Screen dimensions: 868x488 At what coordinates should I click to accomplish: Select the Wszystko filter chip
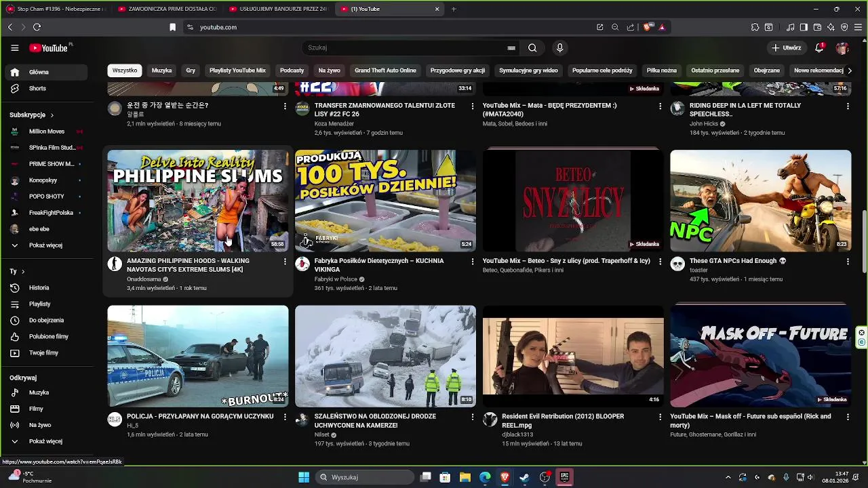[x=125, y=70]
